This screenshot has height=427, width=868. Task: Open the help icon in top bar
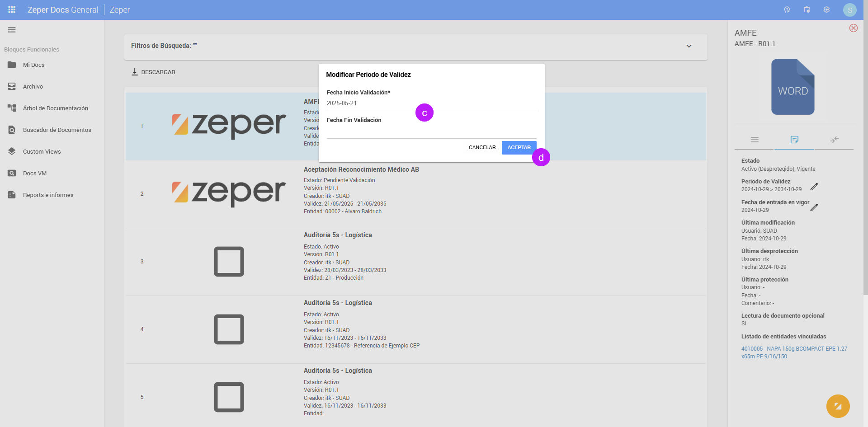tap(787, 9)
